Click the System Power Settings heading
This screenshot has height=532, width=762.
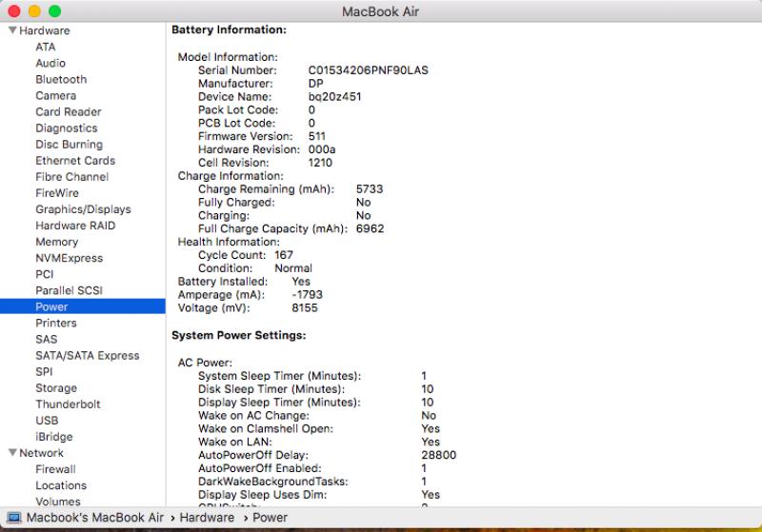(x=239, y=335)
